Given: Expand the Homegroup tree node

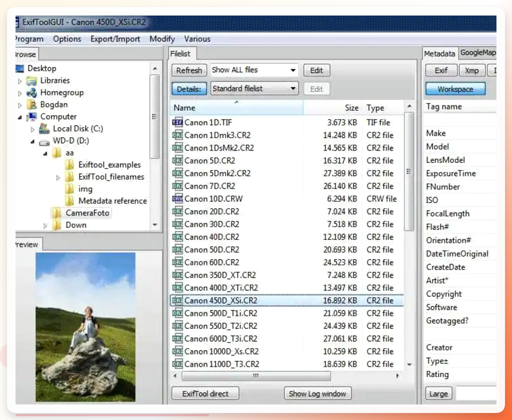Looking at the screenshot, I should 20,93.
